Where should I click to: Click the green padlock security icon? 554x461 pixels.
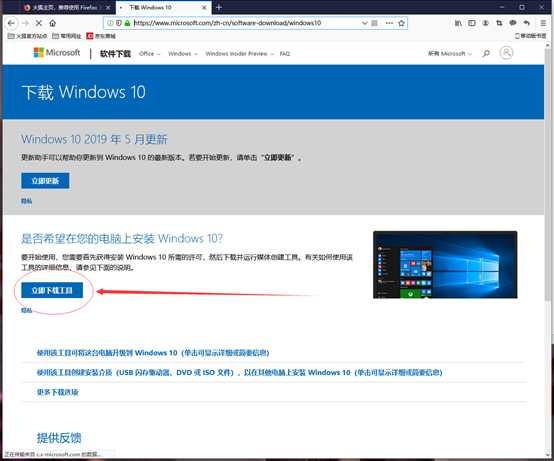pos(127,23)
